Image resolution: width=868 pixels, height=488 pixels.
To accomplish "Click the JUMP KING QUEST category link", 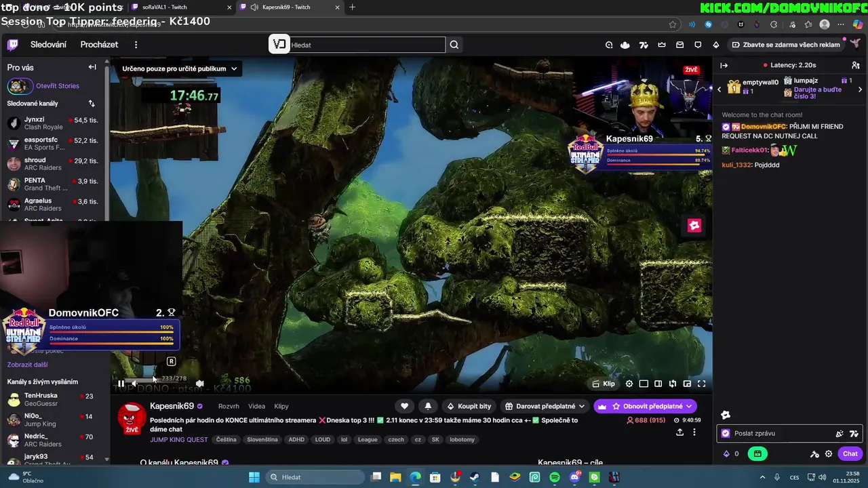I will pos(179,440).
